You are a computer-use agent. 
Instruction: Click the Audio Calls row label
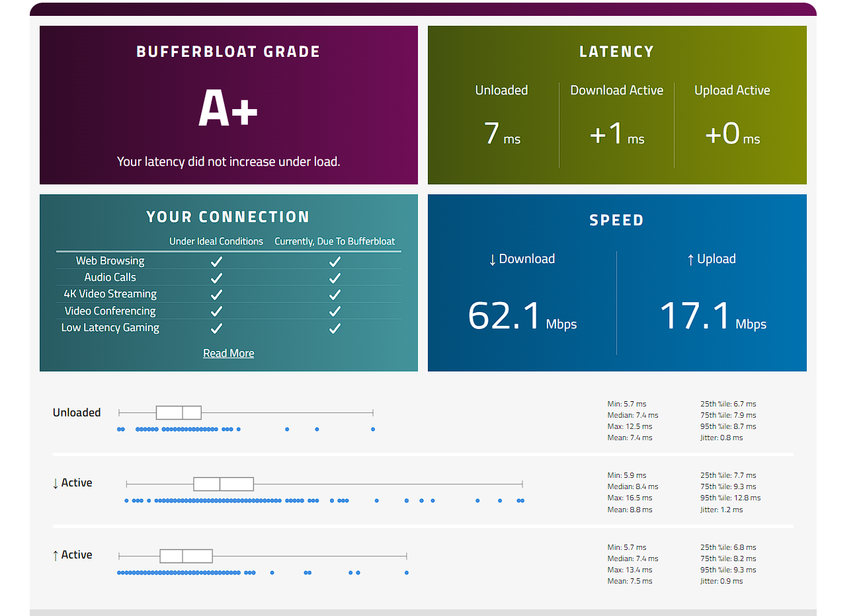point(110,278)
